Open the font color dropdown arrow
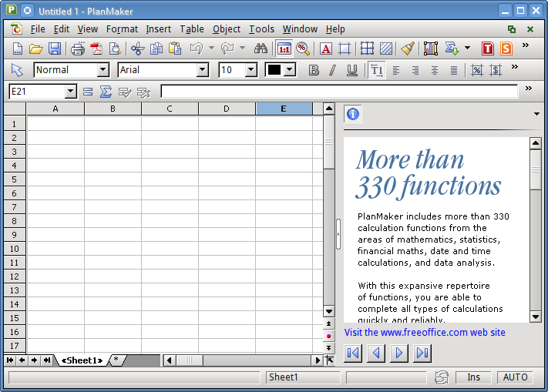The image size is (548, 392). [289, 70]
